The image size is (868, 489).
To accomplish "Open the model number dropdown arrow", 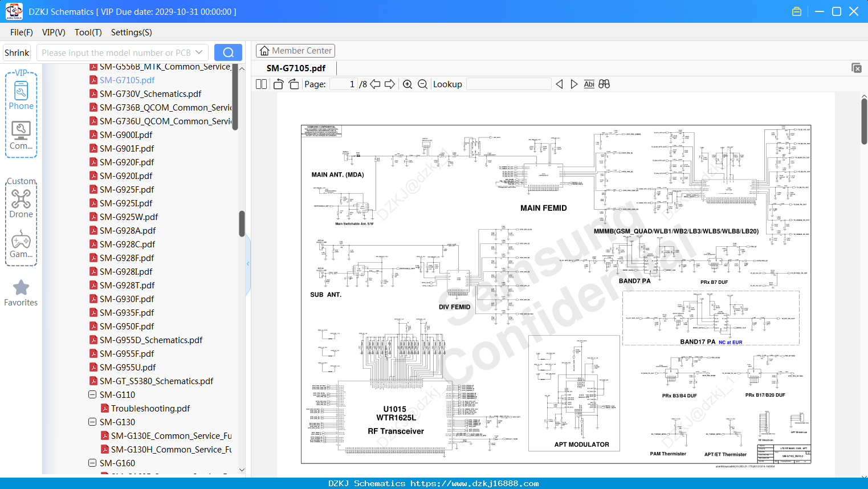I will pos(199,52).
